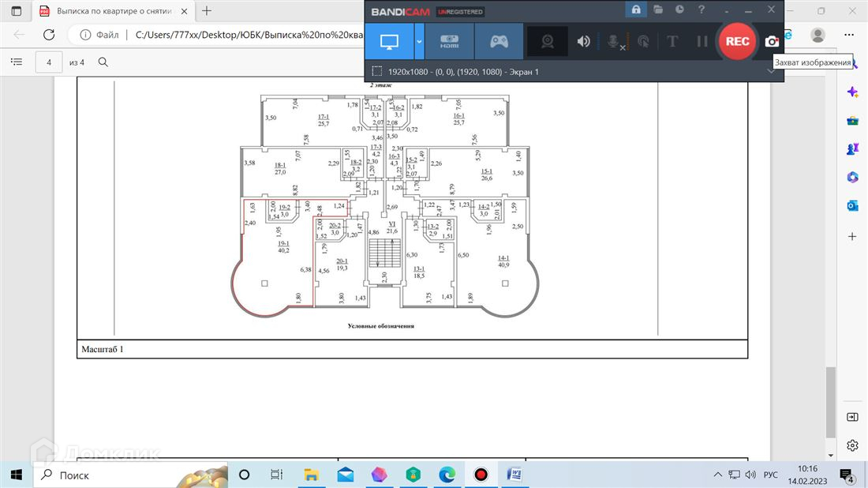
Task: Open Tools briefcase in Edge sidebar
Action: click(x=852, y=121)
